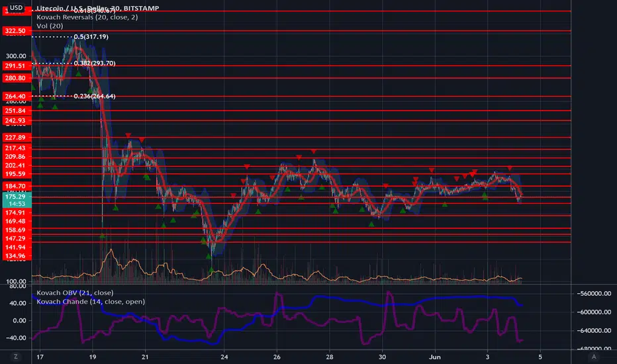Click the 100.00 price axis value
This screenshot has width=617, height=364.
(16, 281)
